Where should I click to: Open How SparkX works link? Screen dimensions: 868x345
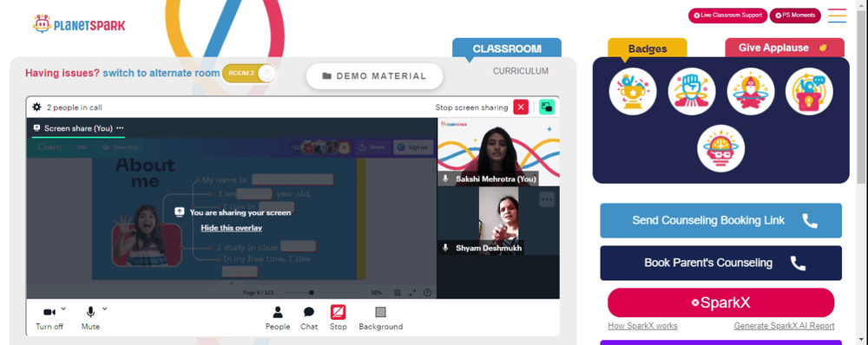pos(642,326)
